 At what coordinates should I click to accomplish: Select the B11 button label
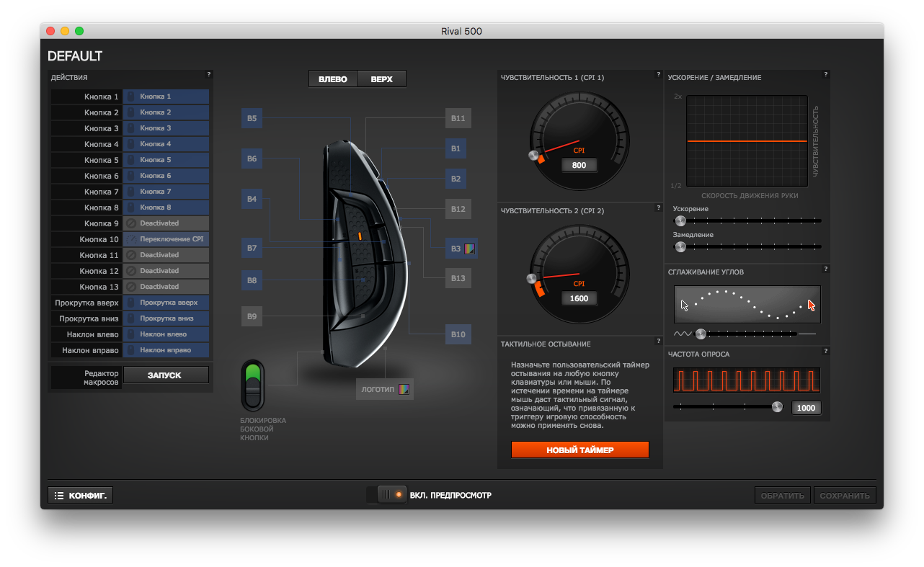pos(458,118)
